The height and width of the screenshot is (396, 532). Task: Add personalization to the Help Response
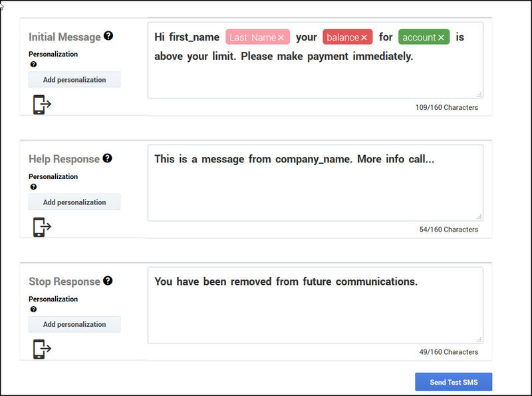(x=74, y=202)
